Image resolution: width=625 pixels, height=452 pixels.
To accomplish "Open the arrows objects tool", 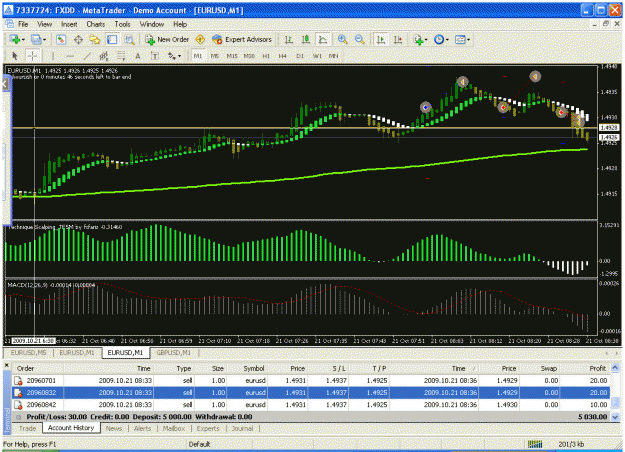I will pos(171,56).
